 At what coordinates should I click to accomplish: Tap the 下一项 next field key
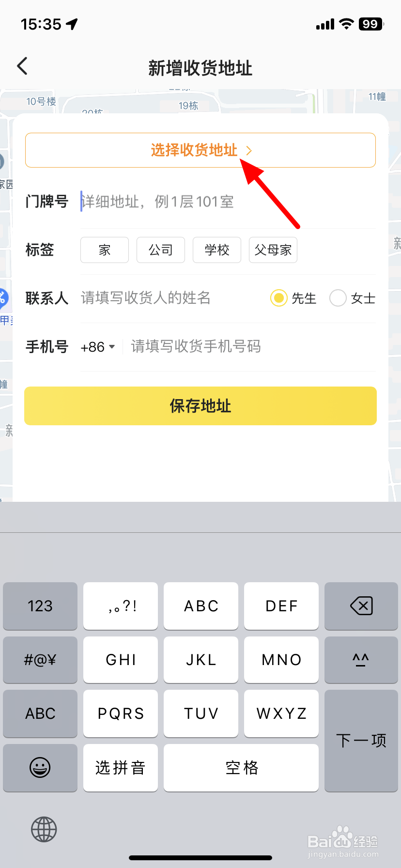pos(361,741)
